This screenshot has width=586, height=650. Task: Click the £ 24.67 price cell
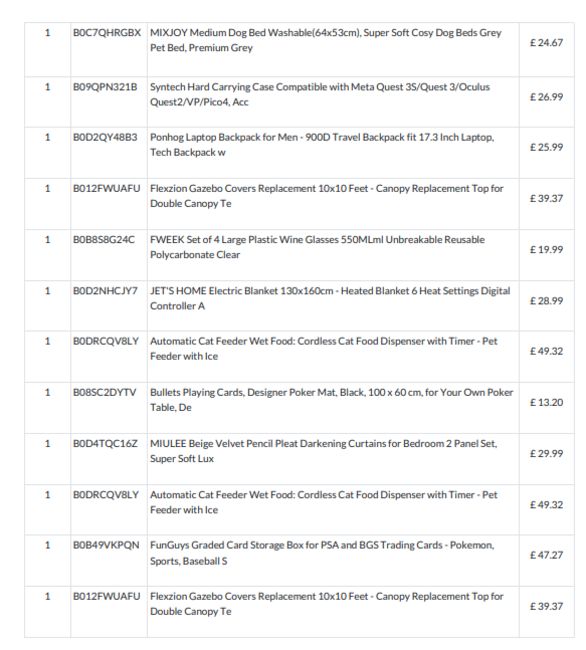(x=546, y=43)
